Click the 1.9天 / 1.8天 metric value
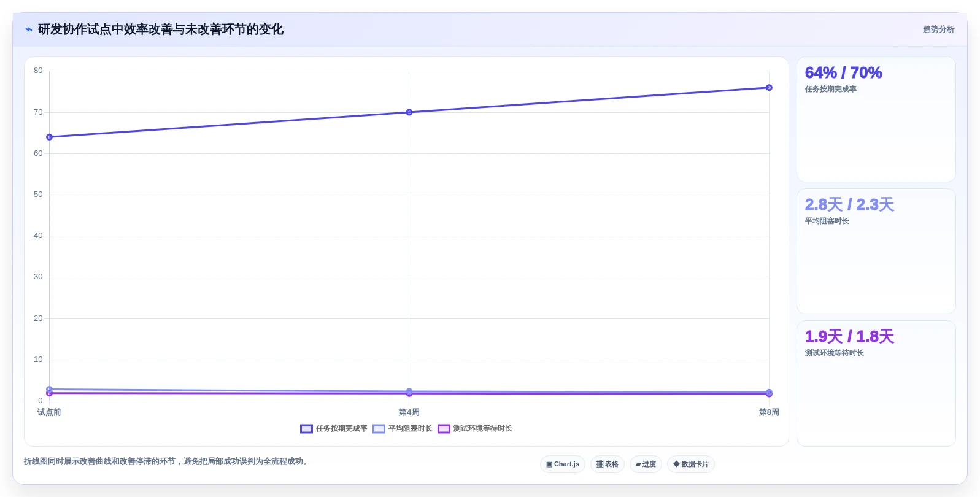980x497 pixels. 849,337
